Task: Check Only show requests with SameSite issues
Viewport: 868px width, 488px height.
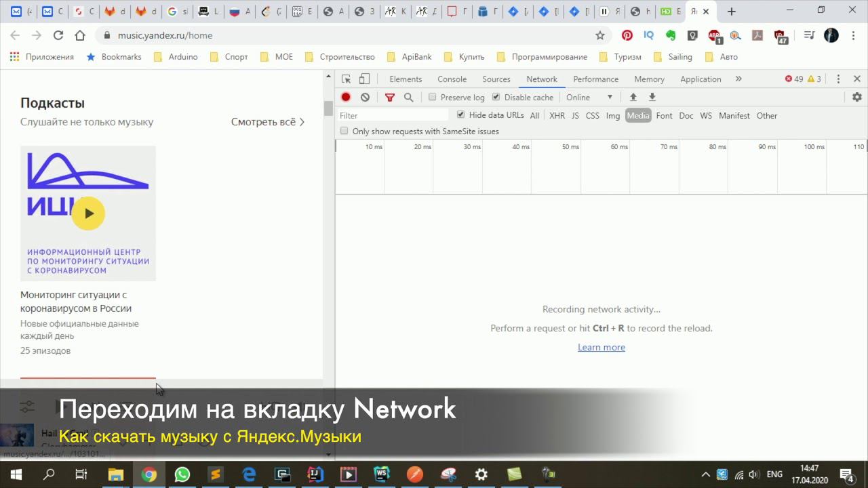Action: 344,131
